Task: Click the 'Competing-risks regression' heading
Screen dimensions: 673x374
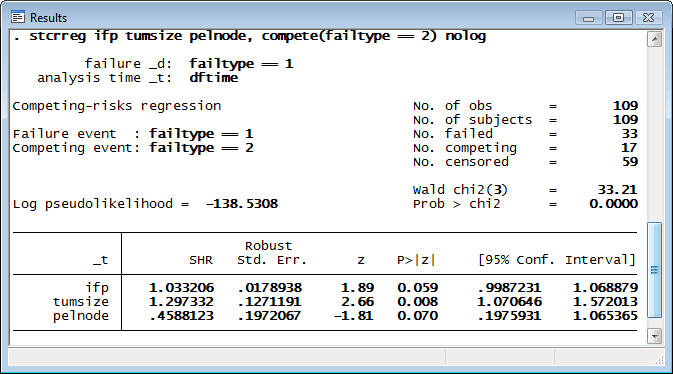Action: click(x=117, y=106)
